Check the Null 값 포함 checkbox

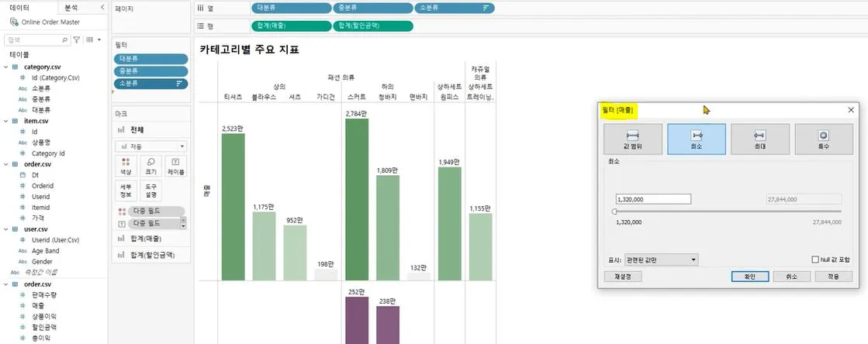(x=814, y=260)
